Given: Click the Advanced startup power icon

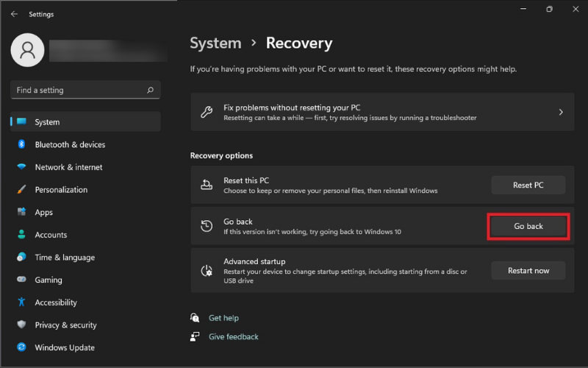Looking at the screenshot, I should tap(207, 271).
